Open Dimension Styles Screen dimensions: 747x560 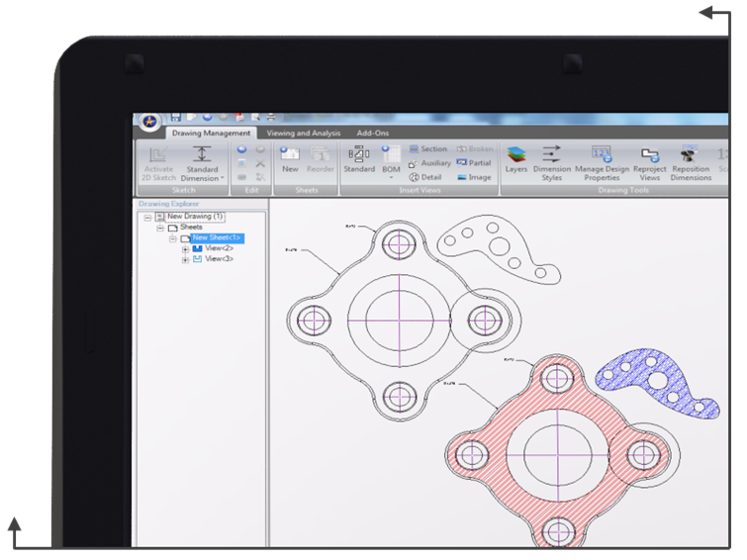(552, 163)
